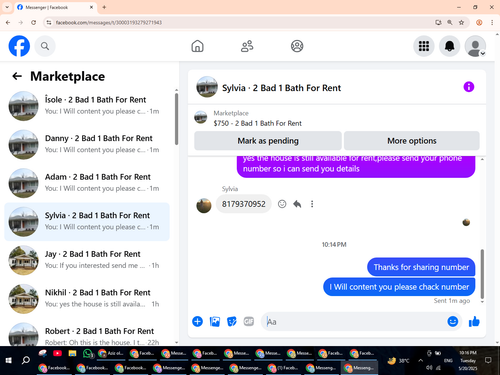Reply to the 8179370952 message
Viewport: 500px width, 375px height.
(x=297, y=204)
